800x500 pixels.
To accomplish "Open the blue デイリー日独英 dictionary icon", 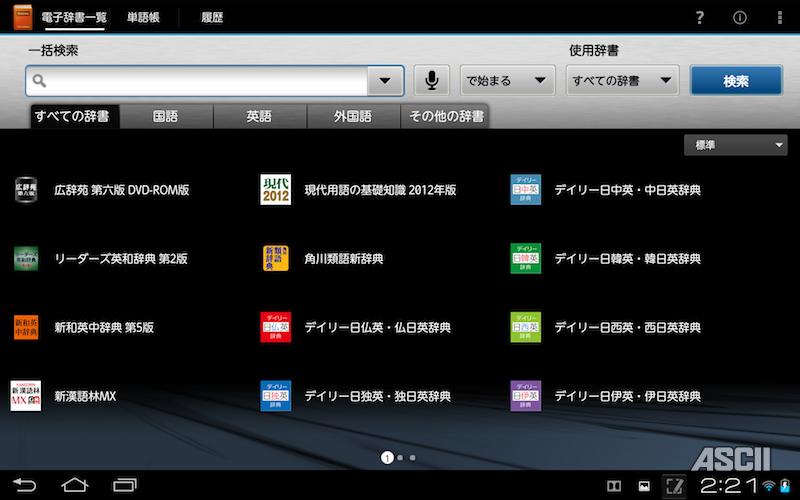I will click(276, 396).
